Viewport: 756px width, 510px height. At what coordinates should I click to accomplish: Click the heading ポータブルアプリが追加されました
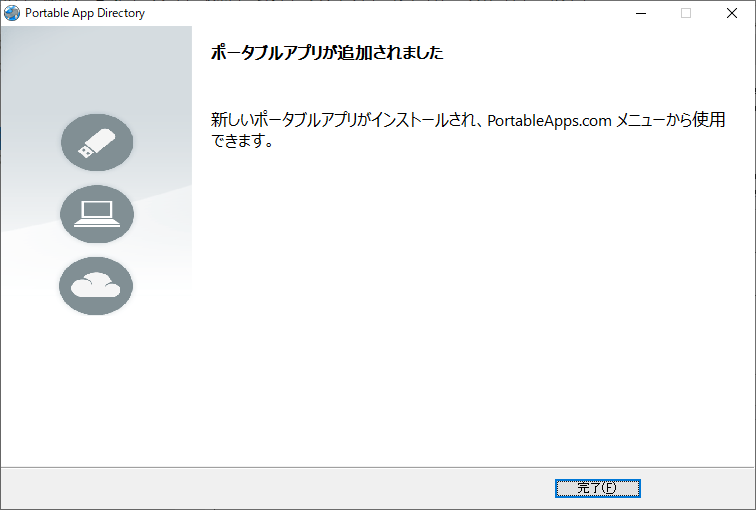[327, 53]
